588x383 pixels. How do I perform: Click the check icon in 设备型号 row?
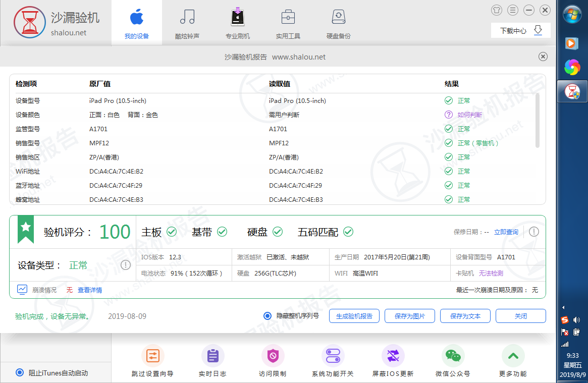point(449,100)
